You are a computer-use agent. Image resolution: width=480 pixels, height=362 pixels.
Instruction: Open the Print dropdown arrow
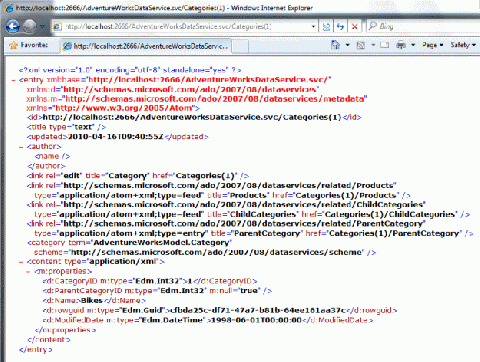pos(413,45)
